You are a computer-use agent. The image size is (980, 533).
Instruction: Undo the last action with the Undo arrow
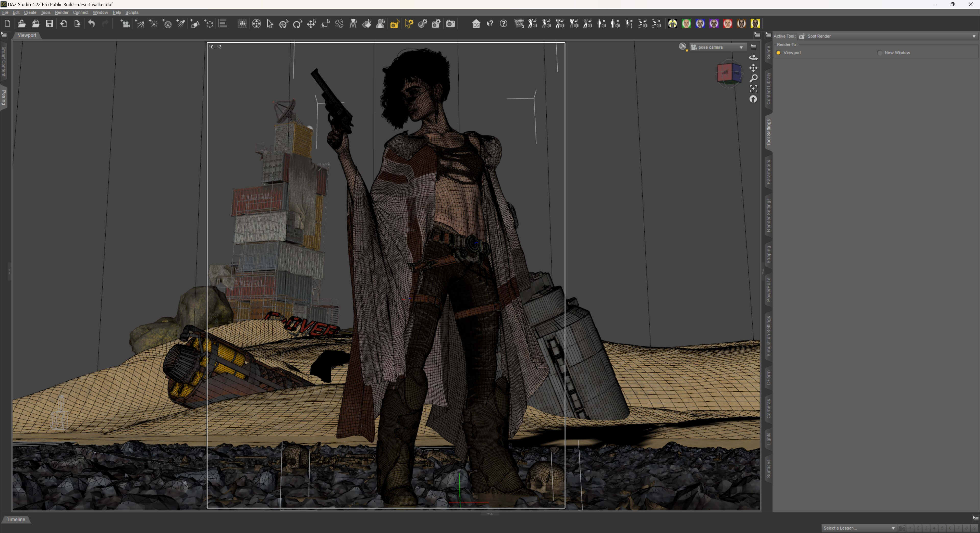pos(91,23)
